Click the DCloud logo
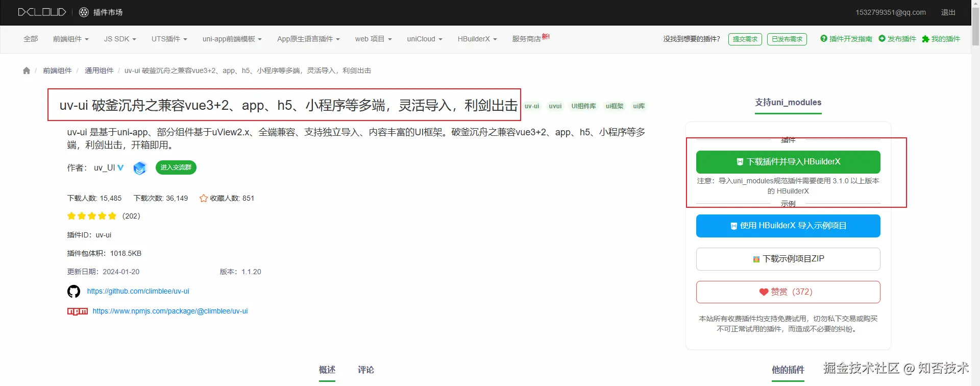This screenshot has width=980, height=386. (42, 12)
